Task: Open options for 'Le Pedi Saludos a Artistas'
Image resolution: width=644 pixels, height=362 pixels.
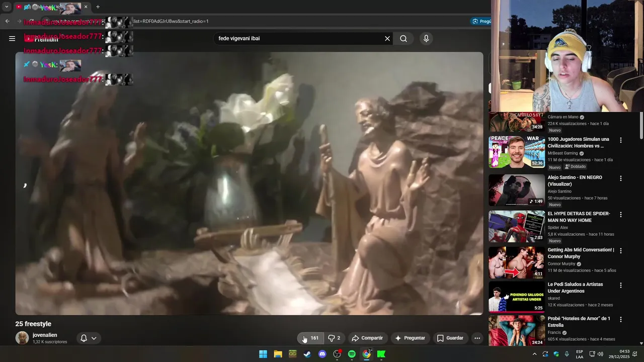Action: click(x=620, y=285)
